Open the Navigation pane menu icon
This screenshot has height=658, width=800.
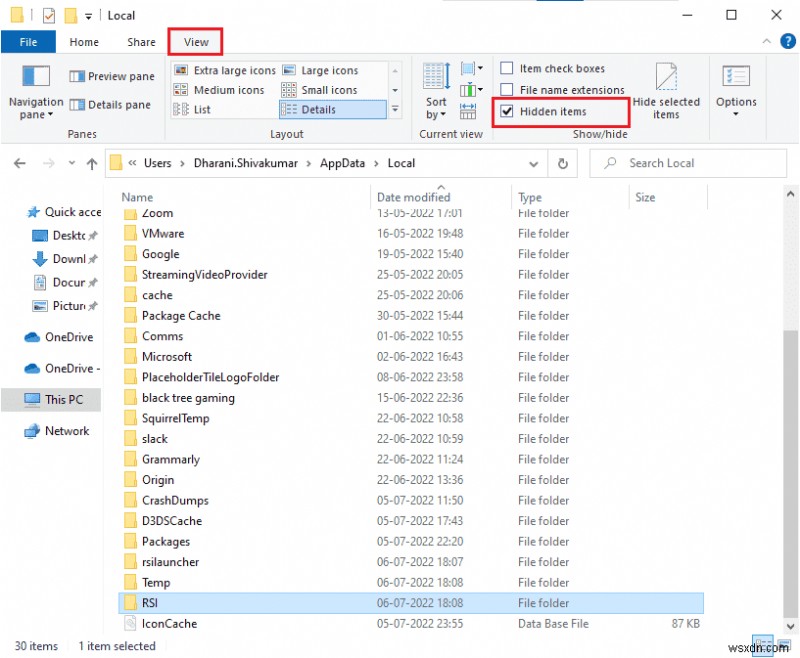36,92
